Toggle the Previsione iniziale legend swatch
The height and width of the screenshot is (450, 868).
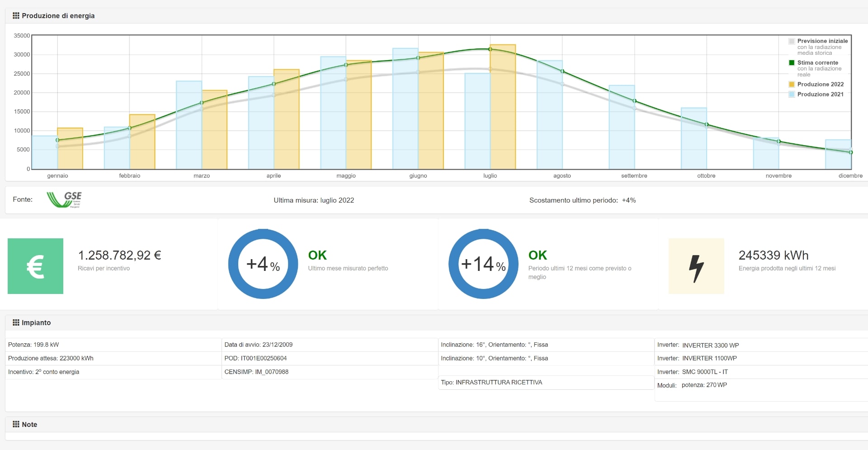[x=792, y=41]
